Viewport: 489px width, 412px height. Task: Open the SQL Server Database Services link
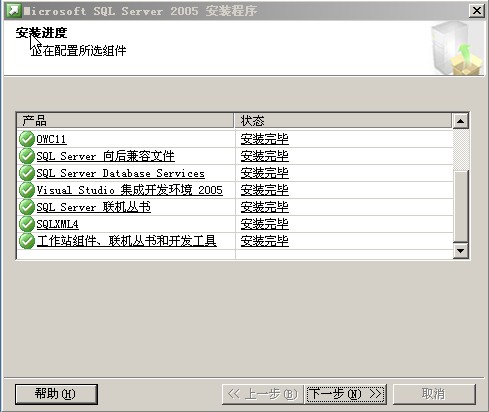120,173
